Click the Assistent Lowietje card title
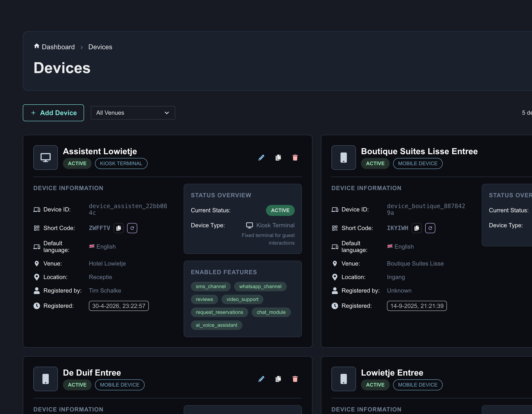The width and height of the screenshot is (532, 414). pyautogui.click(x=100, y=151)
